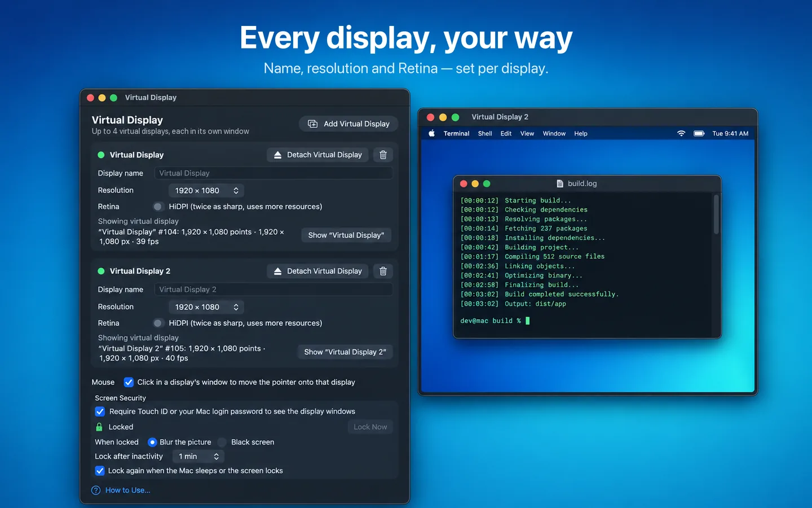Delete Virtual Display 2 with its trash icon

click(383, 271)
